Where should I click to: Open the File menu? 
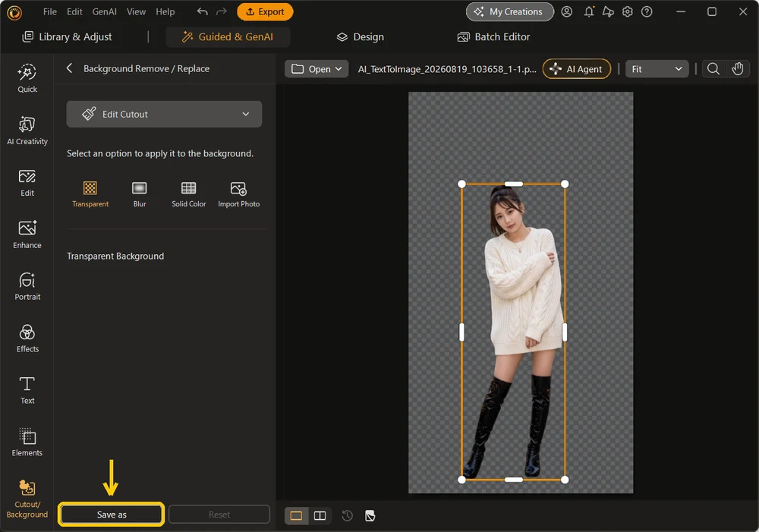point(50,11)
